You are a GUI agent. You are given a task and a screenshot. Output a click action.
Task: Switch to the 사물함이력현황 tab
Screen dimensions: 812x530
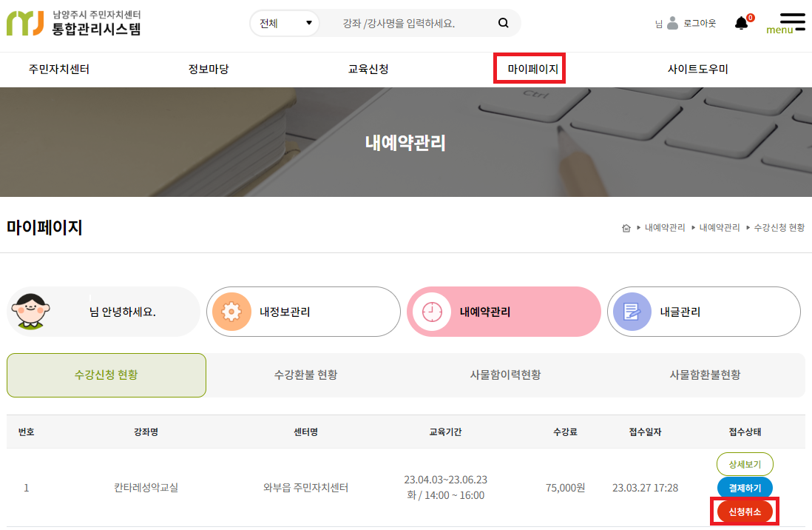tap(505, 375)
